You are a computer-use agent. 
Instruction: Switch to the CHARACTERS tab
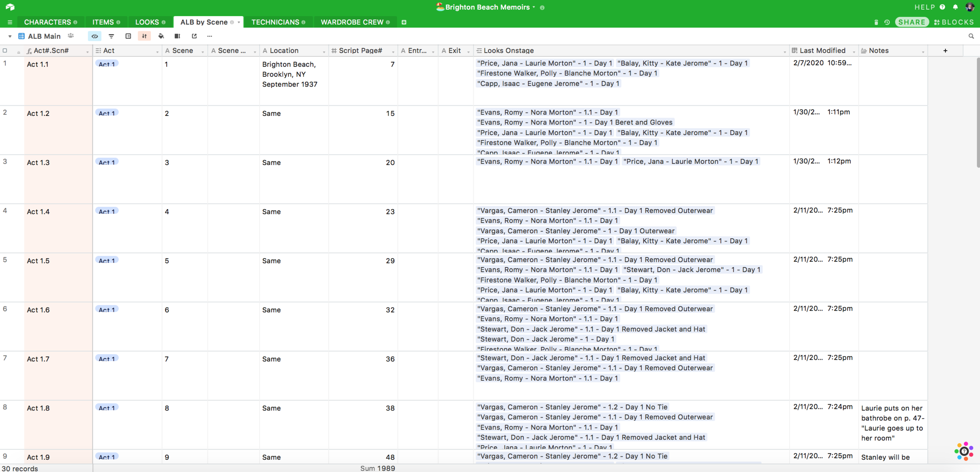47,22
